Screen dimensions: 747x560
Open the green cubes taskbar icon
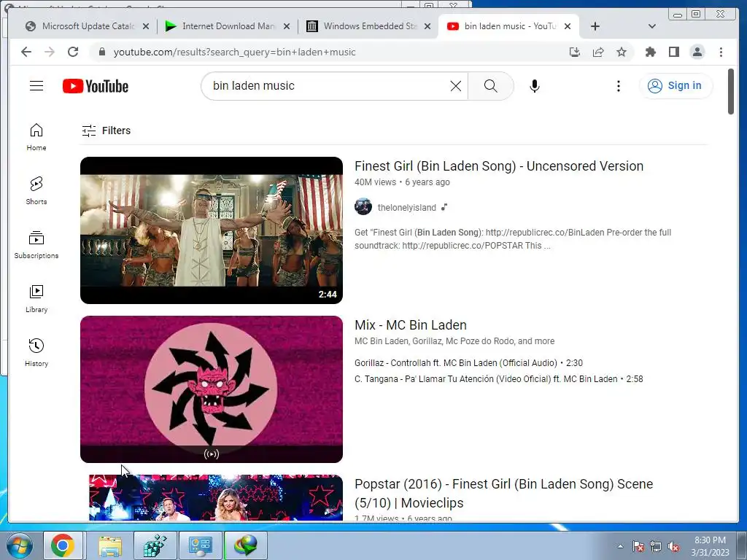pos(155,545)
